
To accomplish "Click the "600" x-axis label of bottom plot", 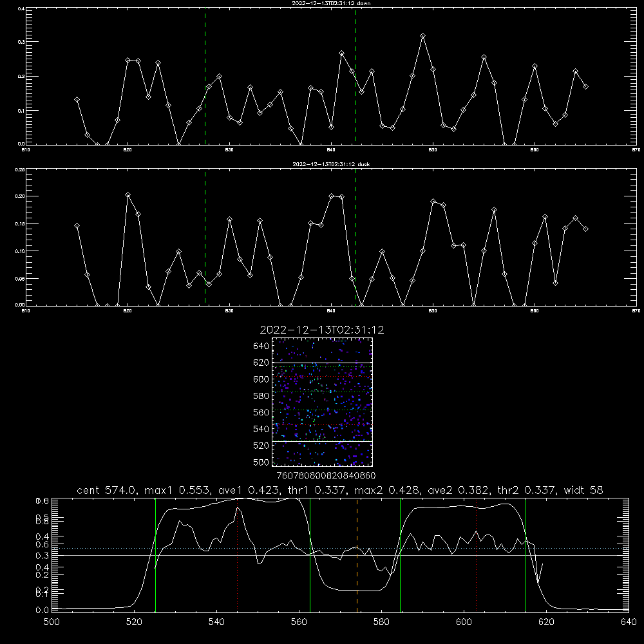I will [x=464, y=622].
